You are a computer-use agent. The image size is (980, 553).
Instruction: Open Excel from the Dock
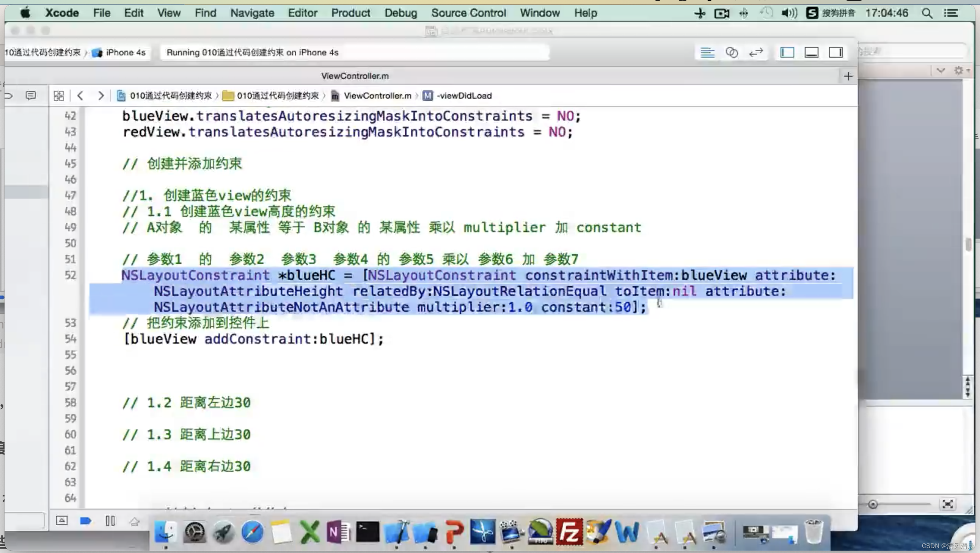(x=310, y=531)
